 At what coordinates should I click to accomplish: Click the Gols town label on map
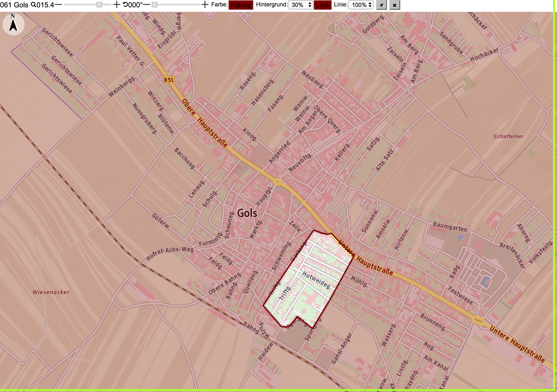247,213
